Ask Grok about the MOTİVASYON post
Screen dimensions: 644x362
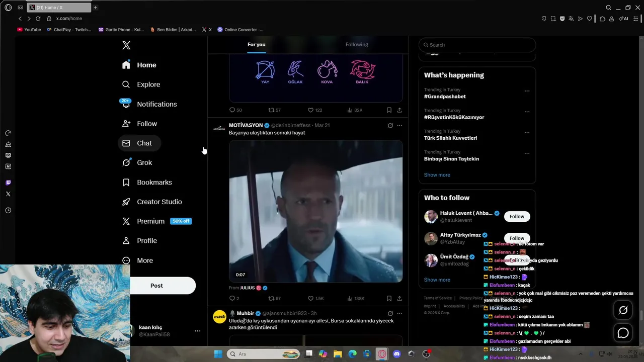390,125
